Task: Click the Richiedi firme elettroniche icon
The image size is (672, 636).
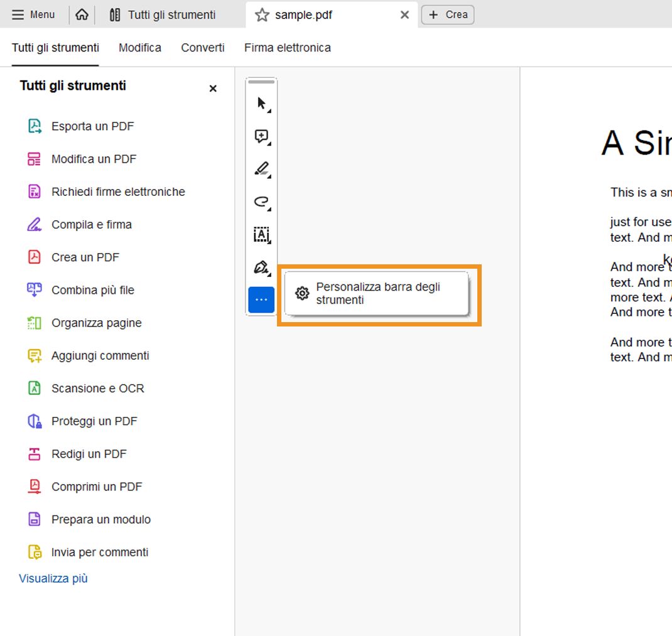Action: coord(35,191)
